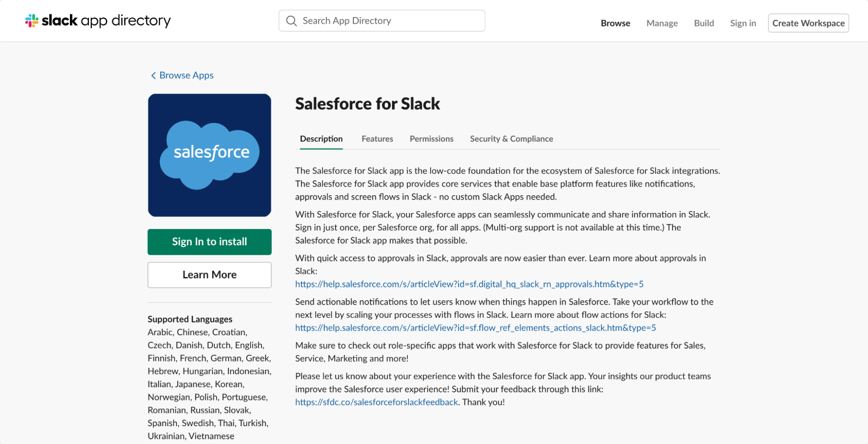Click the Sign In to install button
Viewport: 868px width, 444px height.
coord(209,242)
